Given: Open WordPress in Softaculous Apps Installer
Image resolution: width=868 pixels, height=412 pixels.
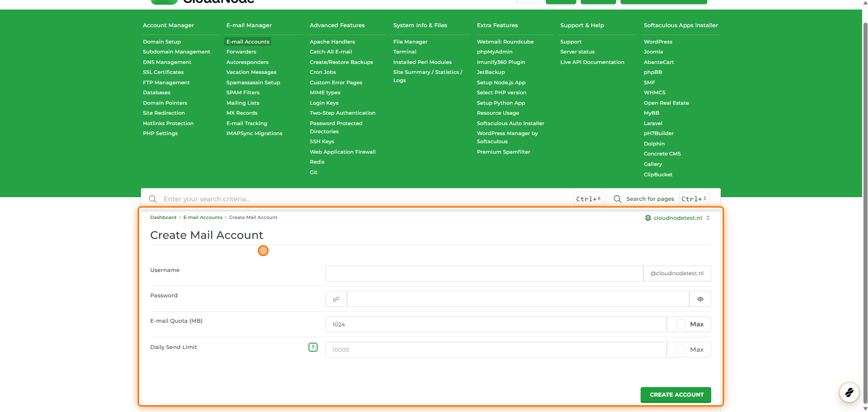Looking at the screenshot, I should click(x=658, y=42).
